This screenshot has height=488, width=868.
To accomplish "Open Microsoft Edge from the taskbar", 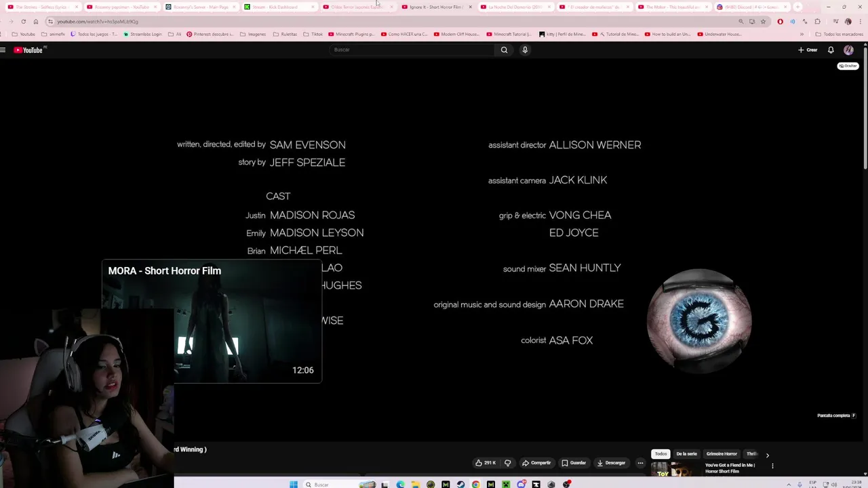I will (400, 484).
